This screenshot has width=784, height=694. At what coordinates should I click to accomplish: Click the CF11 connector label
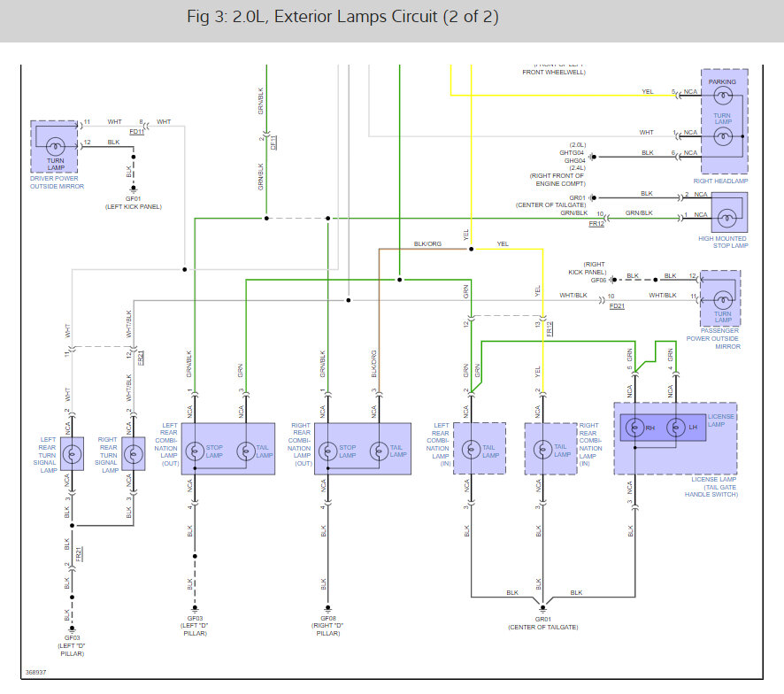273,143
